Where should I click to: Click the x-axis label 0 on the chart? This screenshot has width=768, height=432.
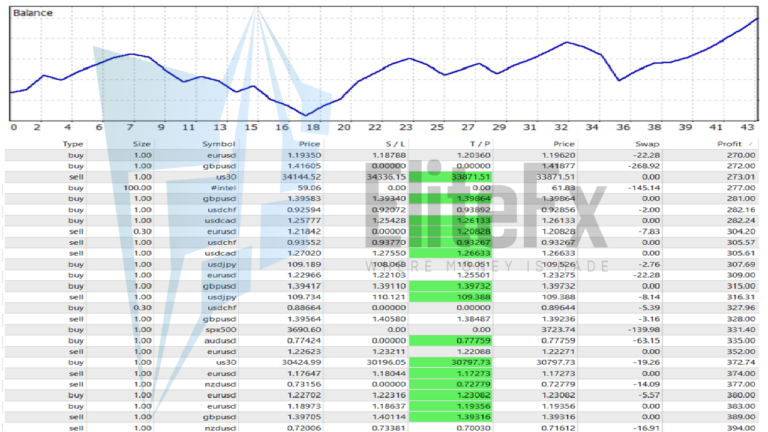14,127
